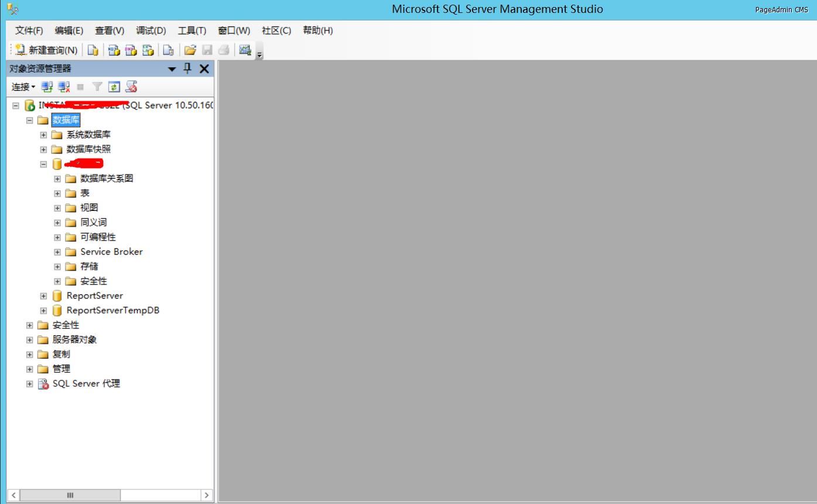Viewport: 817px width, 504px height.
Task: Expand the ReportServer database node
Action: [43, 296]
